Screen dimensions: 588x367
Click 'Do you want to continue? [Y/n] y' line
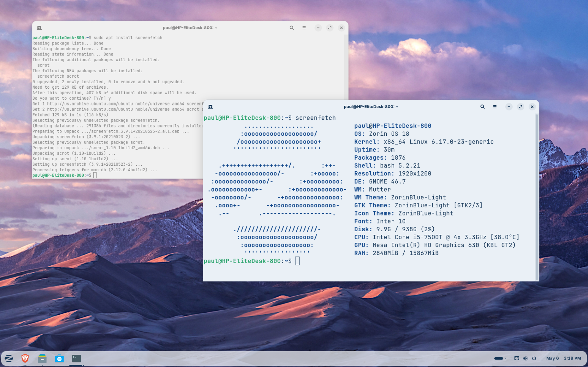pos(71,98)
